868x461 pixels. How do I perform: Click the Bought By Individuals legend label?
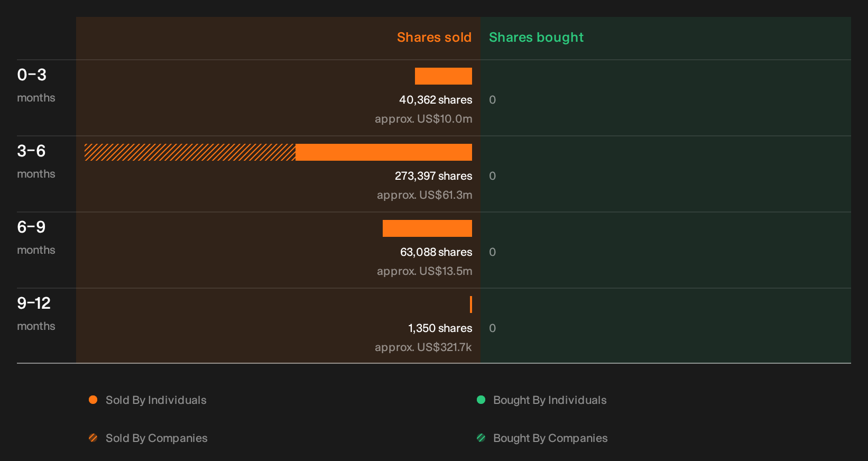click(x=550, y=400)
